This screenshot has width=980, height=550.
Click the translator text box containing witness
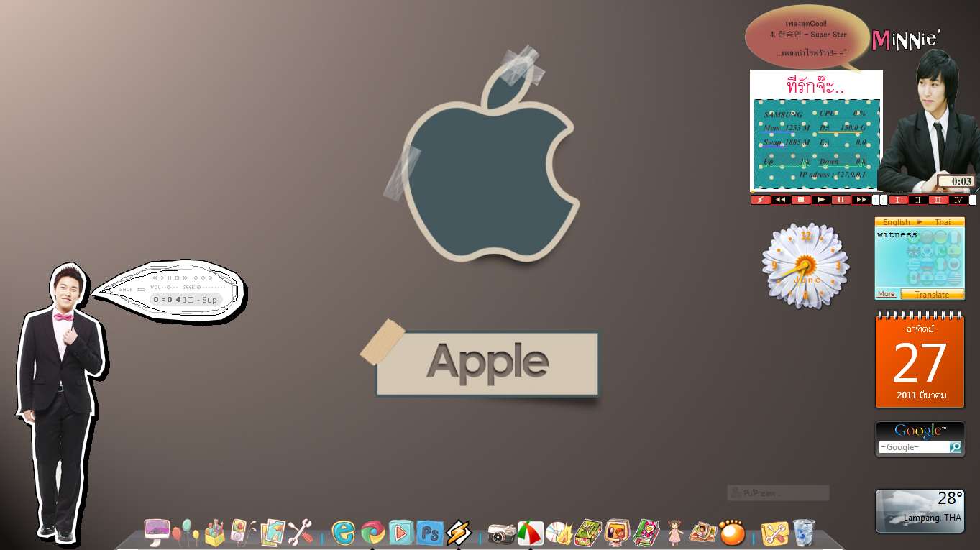[920, 258]
